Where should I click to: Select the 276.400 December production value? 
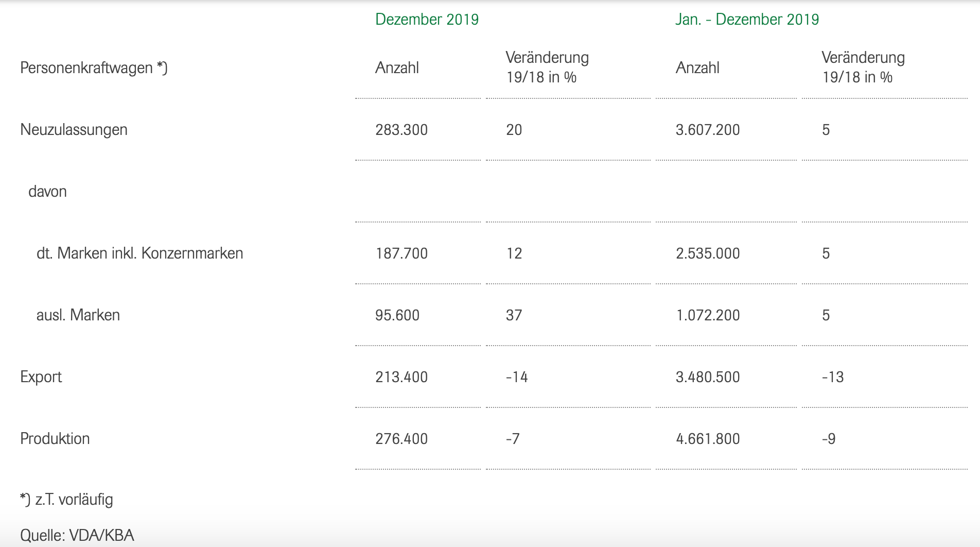[x=401, y=439]
